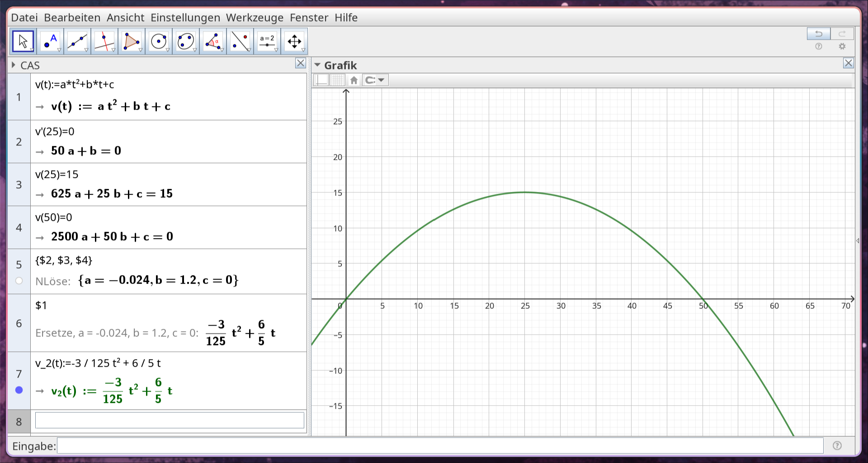Viewport: 868px width, 463px height.
Task: Click the input {$2, $3, $4} in row 5
Action: point(64,260)
